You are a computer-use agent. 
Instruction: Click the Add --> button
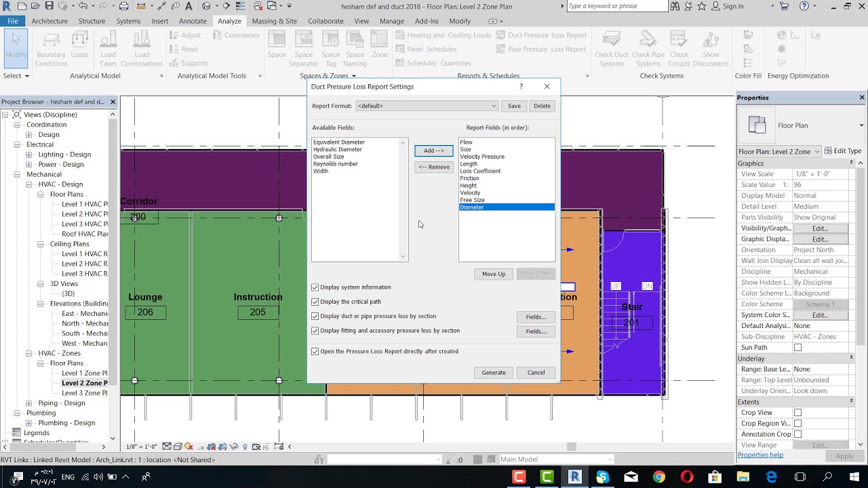coord(434,150)
